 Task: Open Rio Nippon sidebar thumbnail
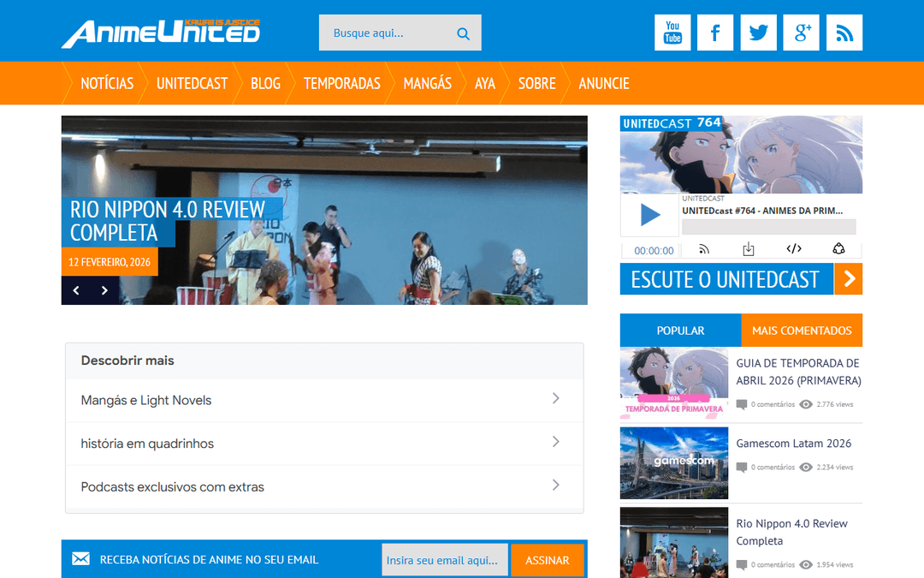click(x=674, y=543)
